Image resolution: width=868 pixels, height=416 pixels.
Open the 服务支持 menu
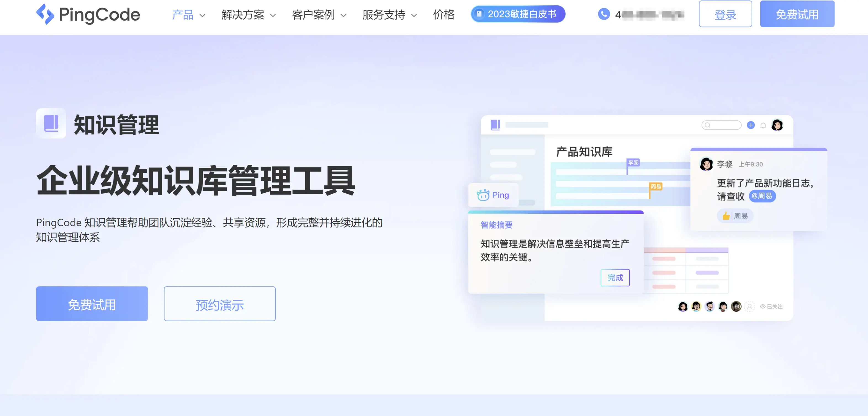point(384,15)
